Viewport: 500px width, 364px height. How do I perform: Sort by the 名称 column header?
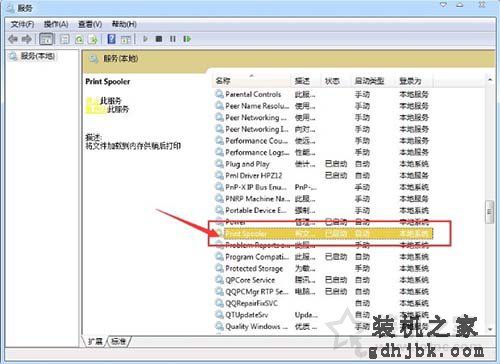252,81
